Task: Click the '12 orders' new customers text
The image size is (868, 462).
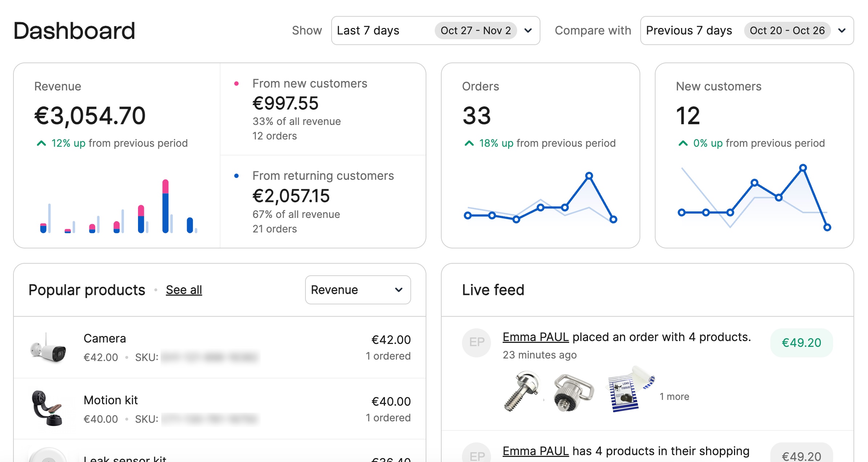Action: (275, 136)
